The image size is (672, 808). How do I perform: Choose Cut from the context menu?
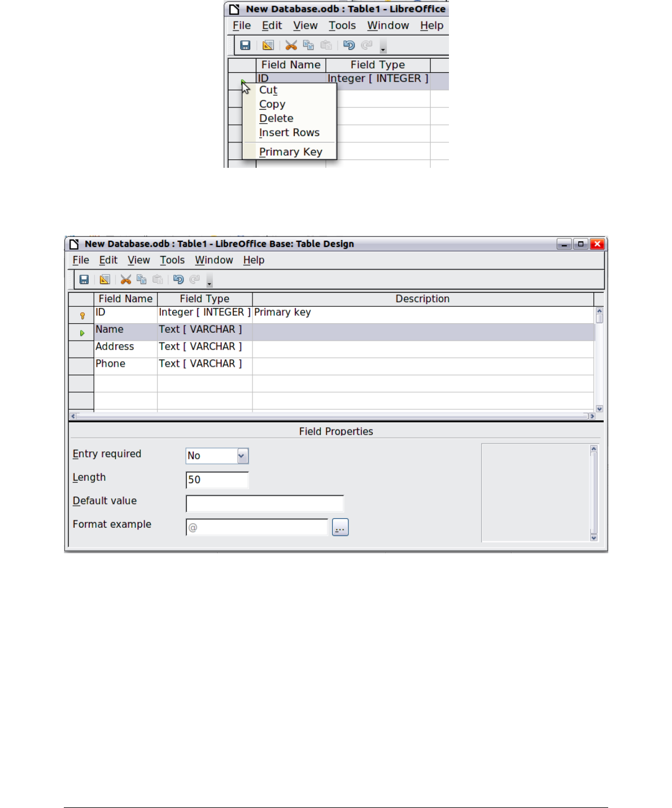(289, 90)
